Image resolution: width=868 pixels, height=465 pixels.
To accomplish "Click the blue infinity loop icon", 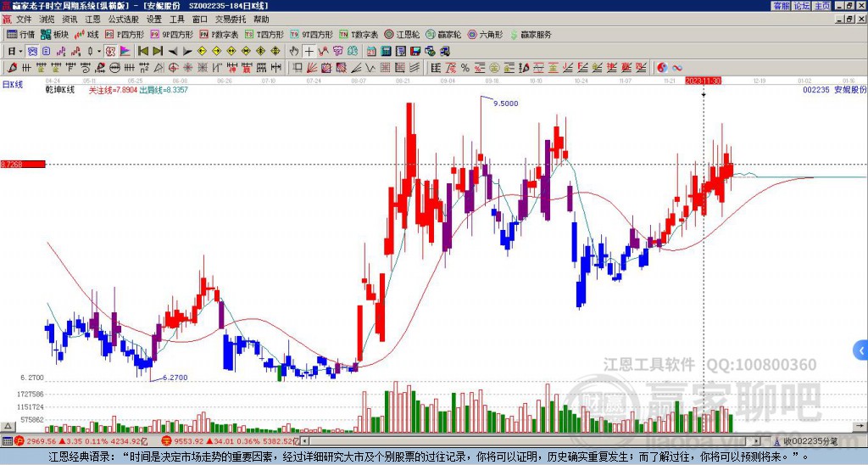I will 677,68.
